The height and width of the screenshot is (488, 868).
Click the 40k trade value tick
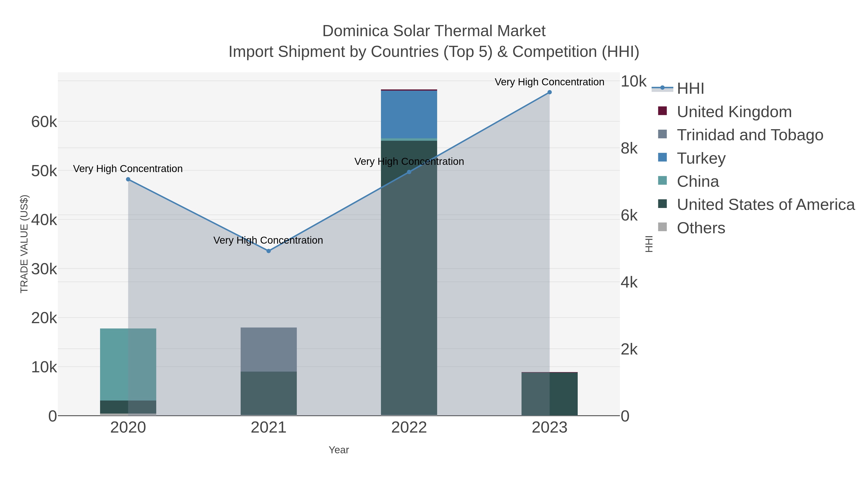pyautogui.click(x=44, y=220)
